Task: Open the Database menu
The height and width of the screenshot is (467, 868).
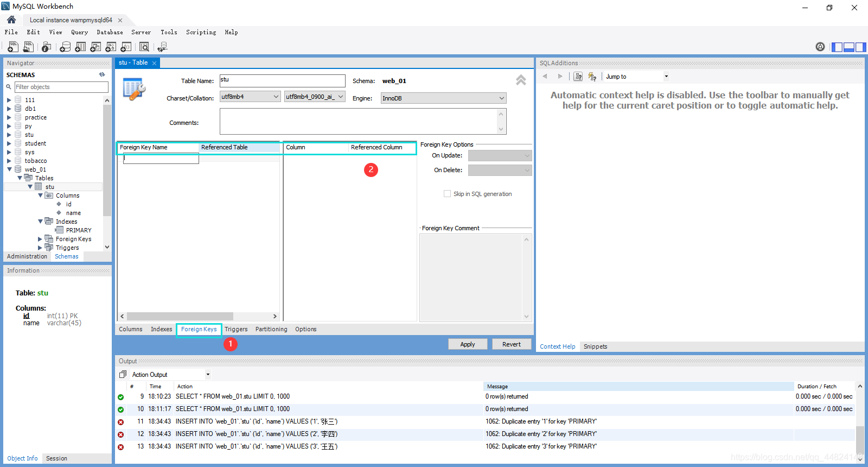Action: pyautogui.click(x=110, y=32)
